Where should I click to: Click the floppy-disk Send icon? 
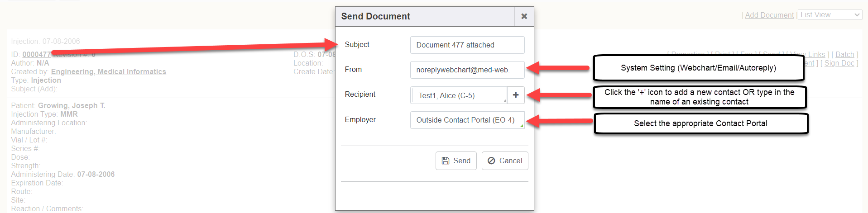tap(446, 161)
